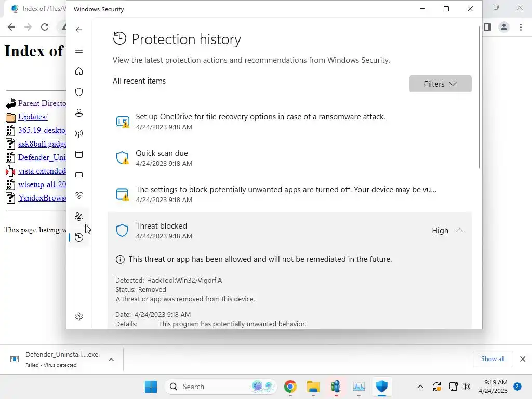Image resolution: width=532 pixels, height=399 pixels.
Task: Open the Filters dropdown
Action: (440, 84)
